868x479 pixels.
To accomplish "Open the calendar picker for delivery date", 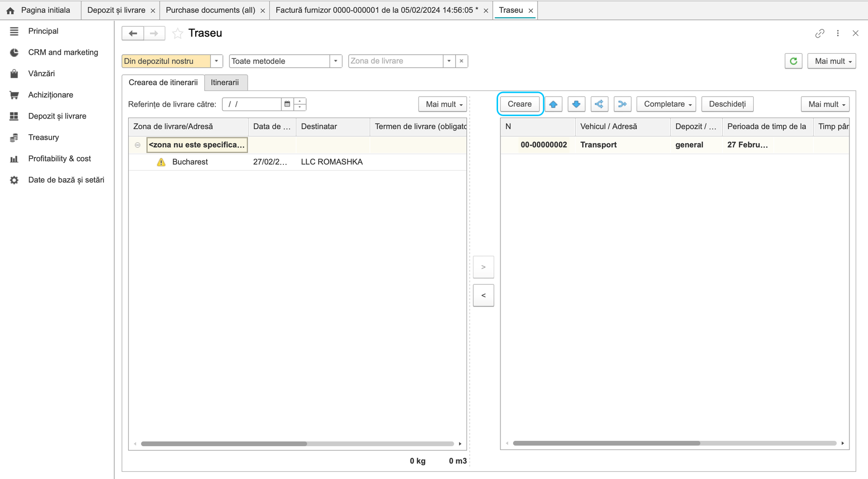I will [x=287, y=104].
